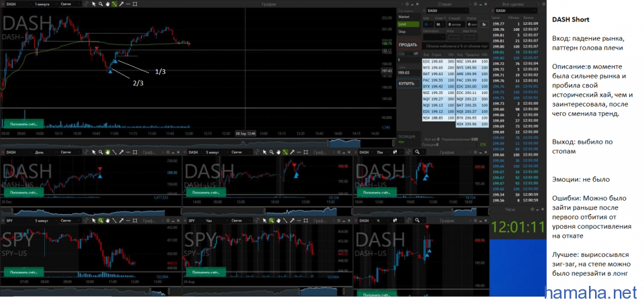Select the pointer tool in the DASH 5 минут chart
644x300 pixels.
(x=264, y=152)
